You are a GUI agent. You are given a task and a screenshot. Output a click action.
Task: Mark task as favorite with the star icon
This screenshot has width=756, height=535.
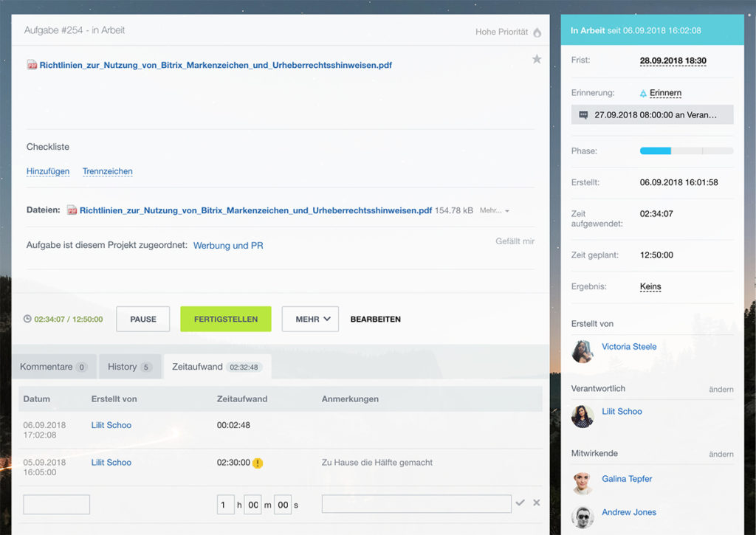[537, 59]
